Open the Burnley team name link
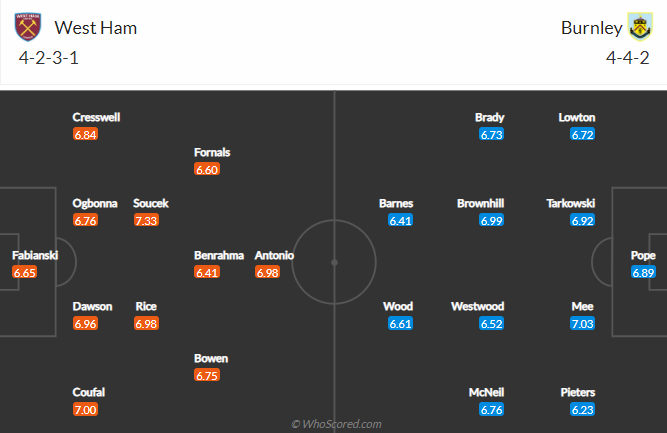 pos(588,28)
